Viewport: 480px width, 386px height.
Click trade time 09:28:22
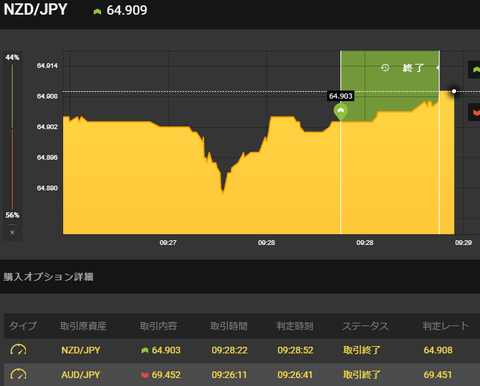[229, 350]
